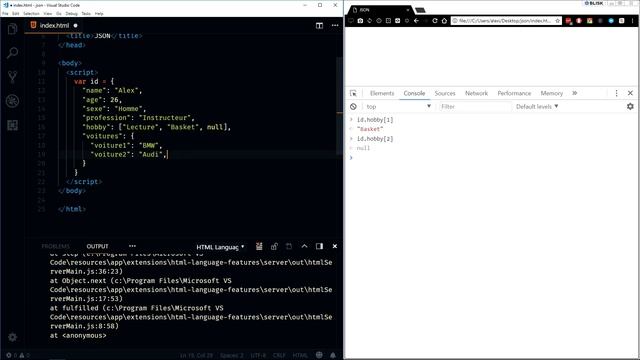Open the Search view in VS Code activity bar

pyautogui.click(x=12, y=53)
